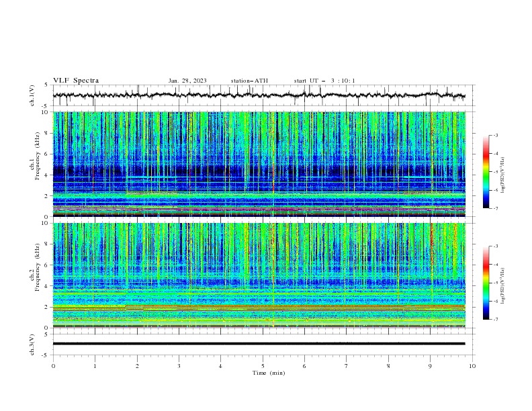Click the "-3" tick on ch.1 colorbar

495,135
